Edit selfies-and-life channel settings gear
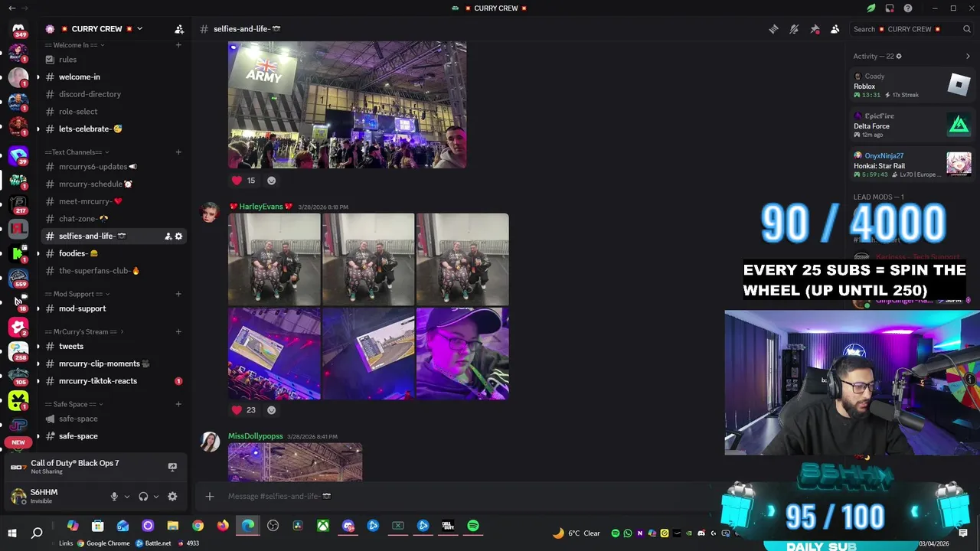Screen dimensions: 980x551 coord(179,236)
